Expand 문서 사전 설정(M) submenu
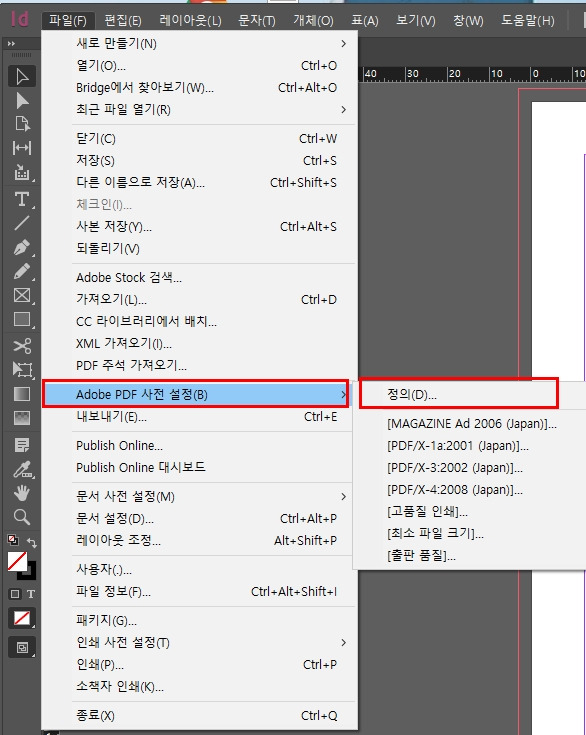Screen dimensions: 586x735 pyautogui.click(x=200, y=496)
